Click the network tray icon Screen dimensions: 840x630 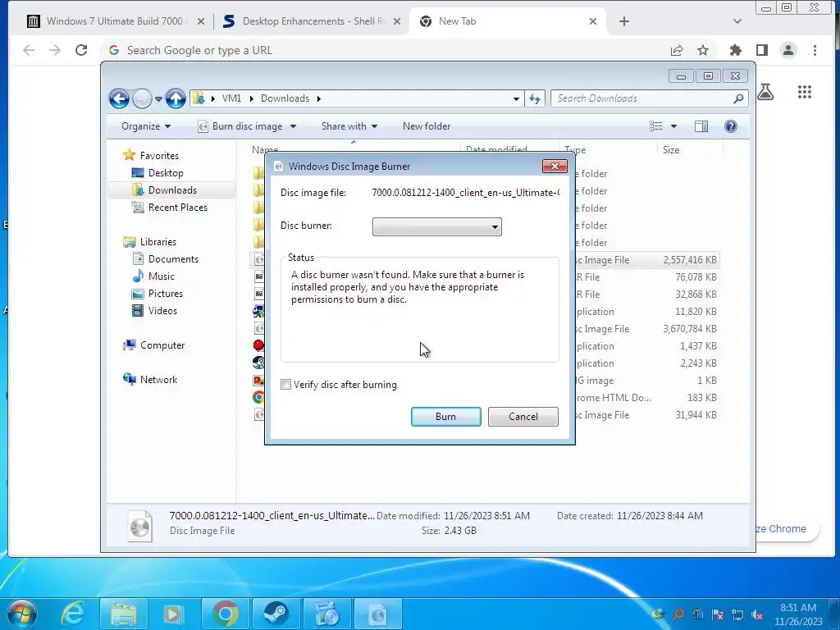coord(737,614)
